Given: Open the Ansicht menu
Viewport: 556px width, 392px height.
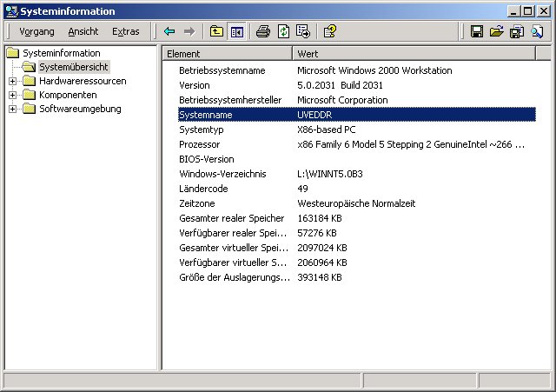Looking at the screenshot, I should [x=83, y=31].
